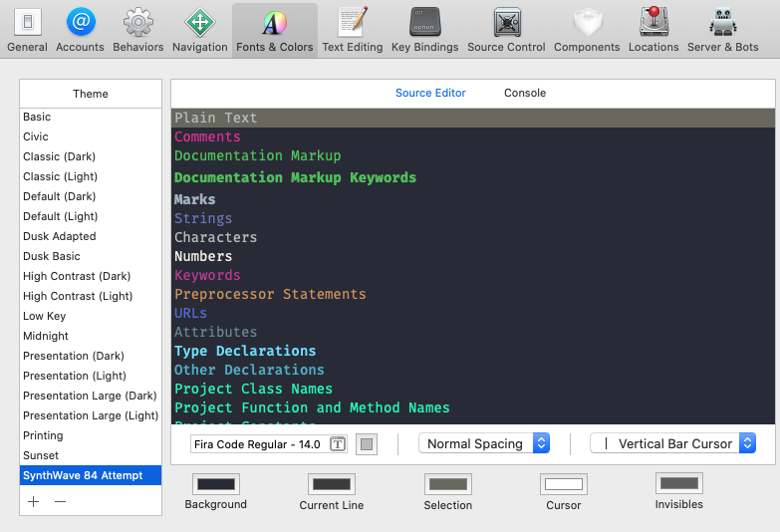Open the Components pane
The width and height of the screenshot is (780, 532).
coord(587,30)
